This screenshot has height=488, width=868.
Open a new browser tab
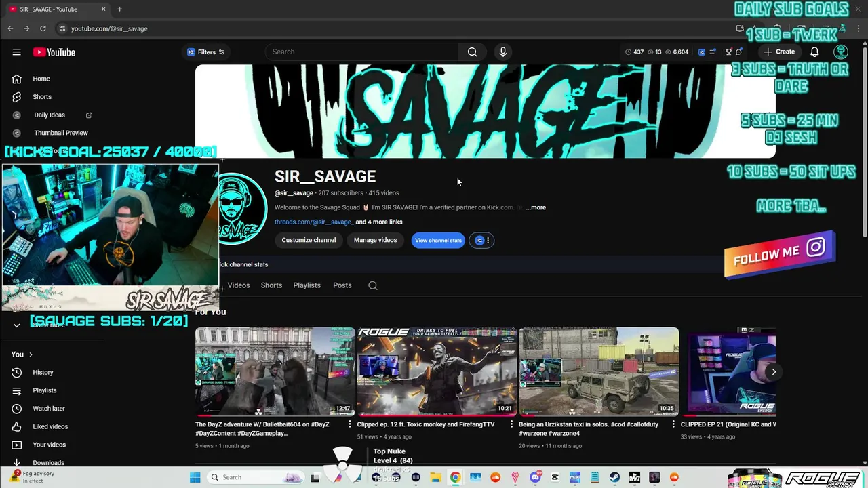119,9
